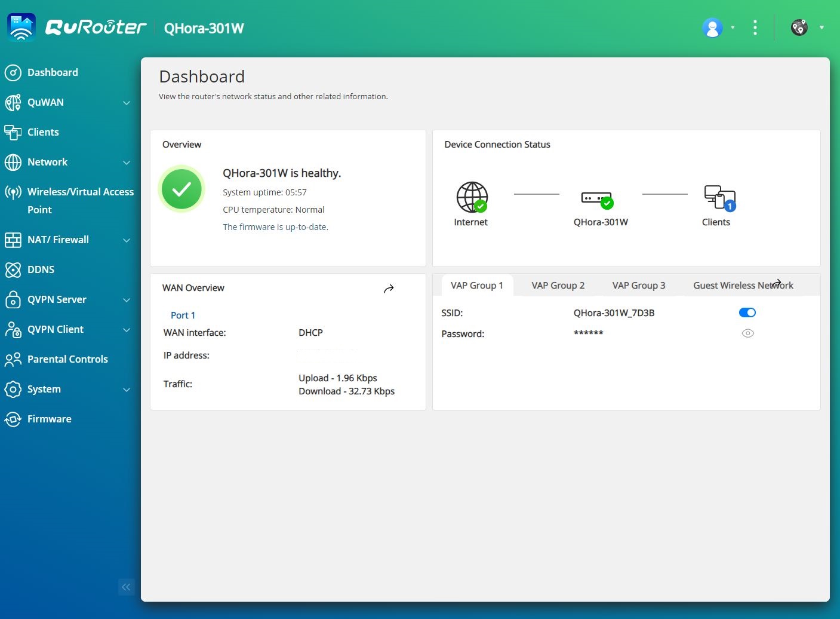Screen dimensions: 840x619
Task: Click the Dashboard sidebar icon
Action: (13, 72)
